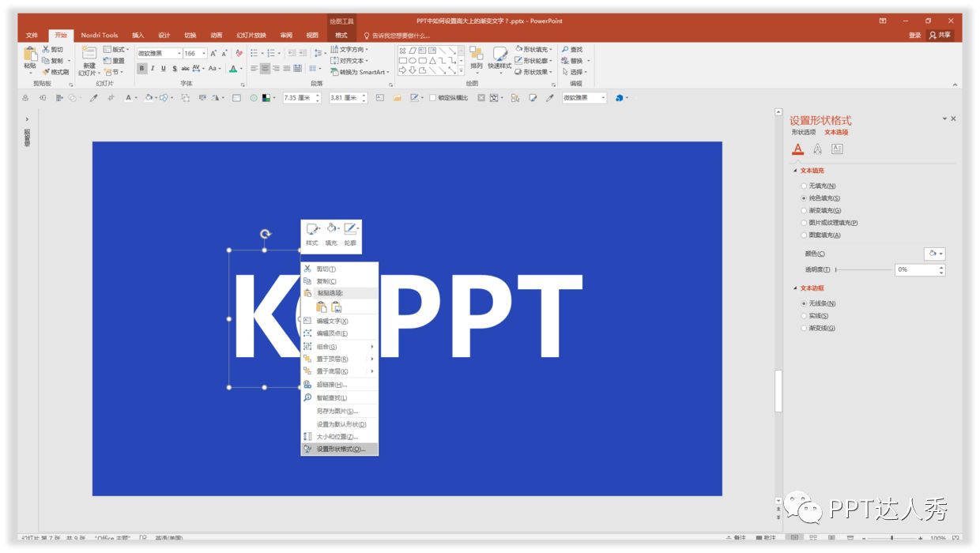Click the 样式 style icon in mini toolbar
Viewport: 980px width, 553px height.
(312, 229)
